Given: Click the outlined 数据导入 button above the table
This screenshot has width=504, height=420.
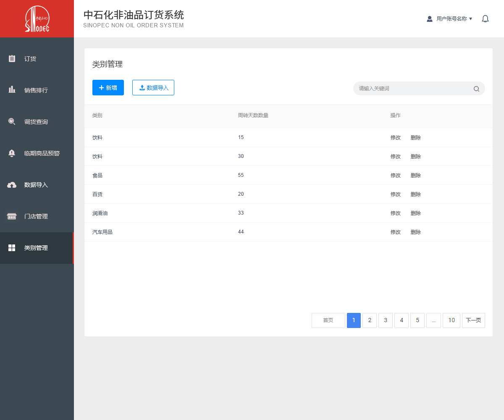Looking at the screenshot, I should [153, 88].
